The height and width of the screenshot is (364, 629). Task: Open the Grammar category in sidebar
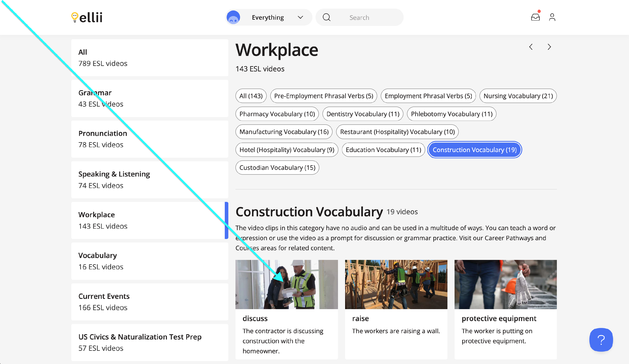pos(150,98)
